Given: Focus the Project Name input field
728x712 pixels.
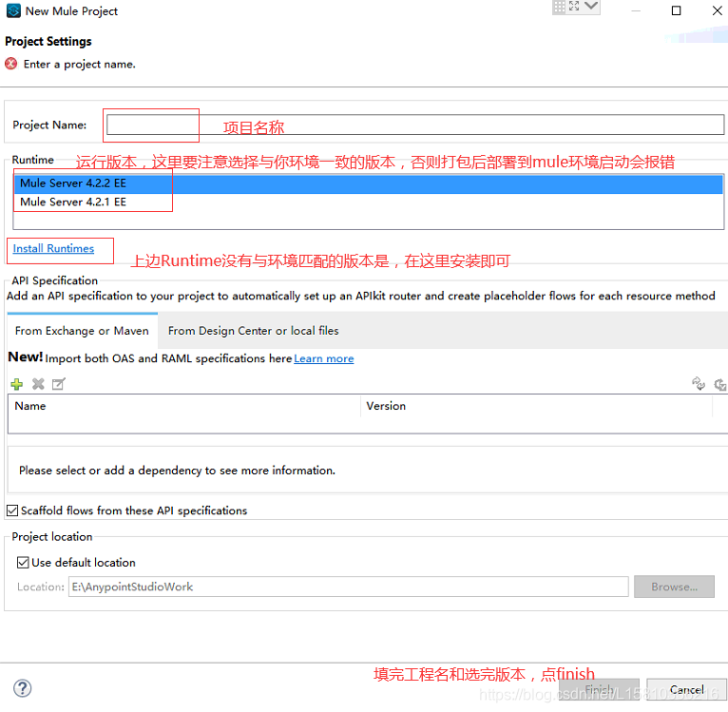Looking at the screenshot, I should tap(415, 125).
